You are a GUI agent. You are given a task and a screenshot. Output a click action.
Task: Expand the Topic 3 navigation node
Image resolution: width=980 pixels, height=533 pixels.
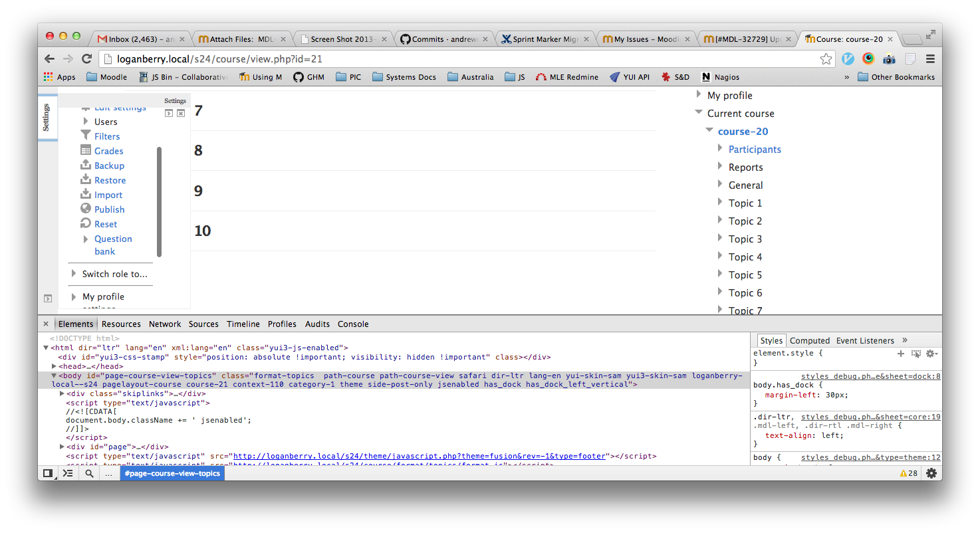(x=720, y=238)
